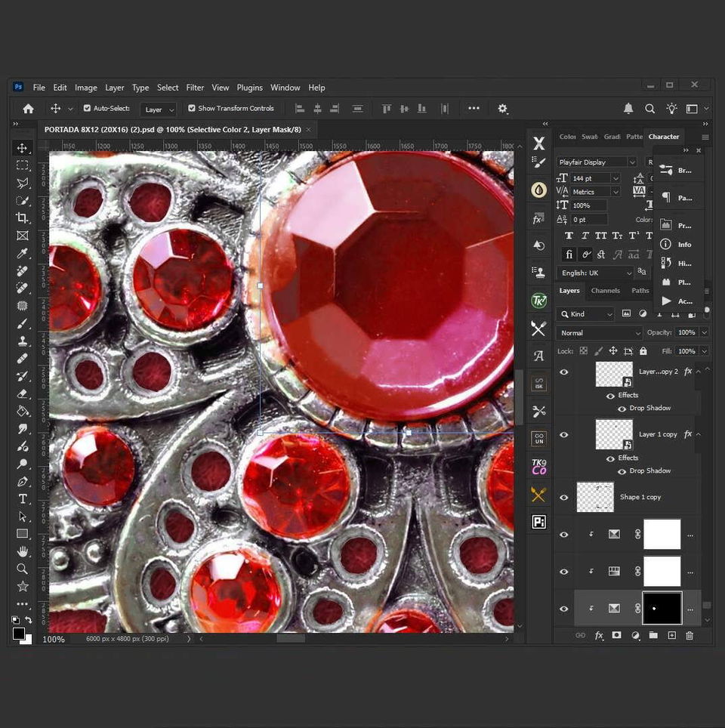The height and width of the screenshot is (728, 725).
Task: Select the Horizontal Type tool
Action: pos(22,499)
